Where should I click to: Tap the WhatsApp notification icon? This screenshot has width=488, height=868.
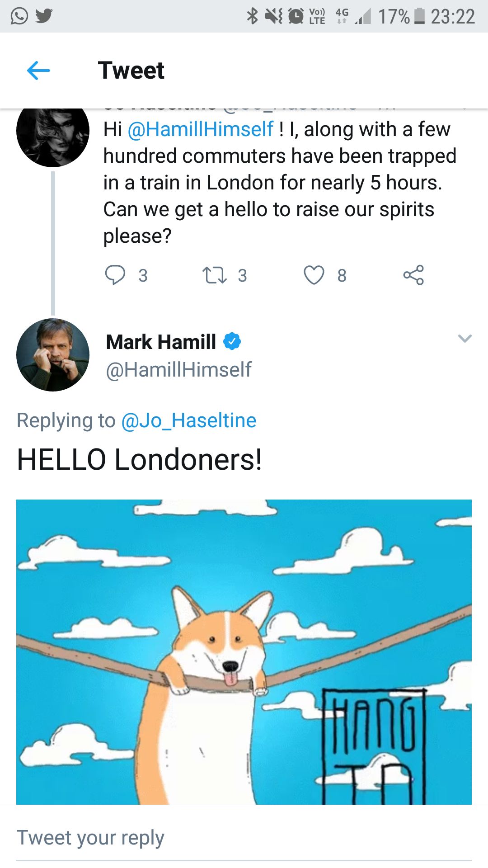(x=19, y=16)
